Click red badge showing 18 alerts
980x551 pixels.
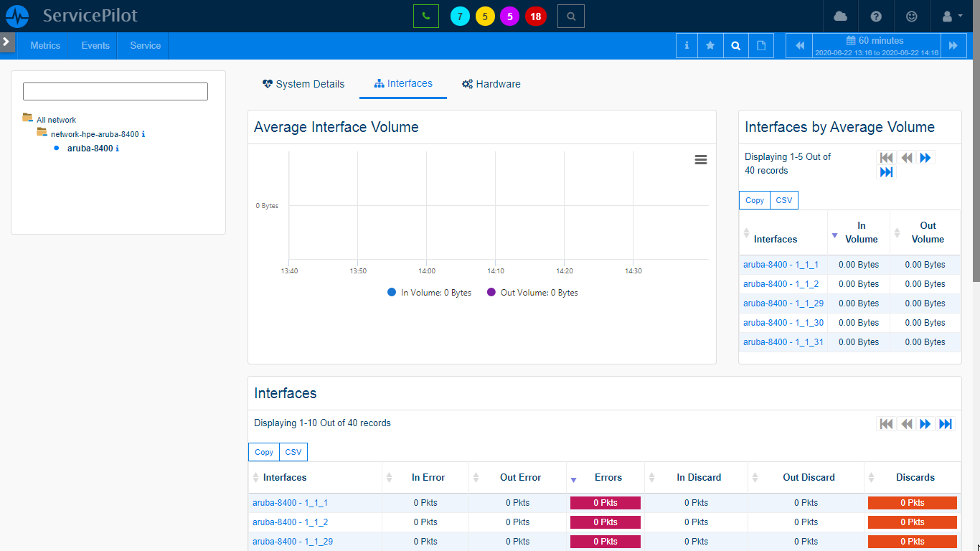(535, 17)
